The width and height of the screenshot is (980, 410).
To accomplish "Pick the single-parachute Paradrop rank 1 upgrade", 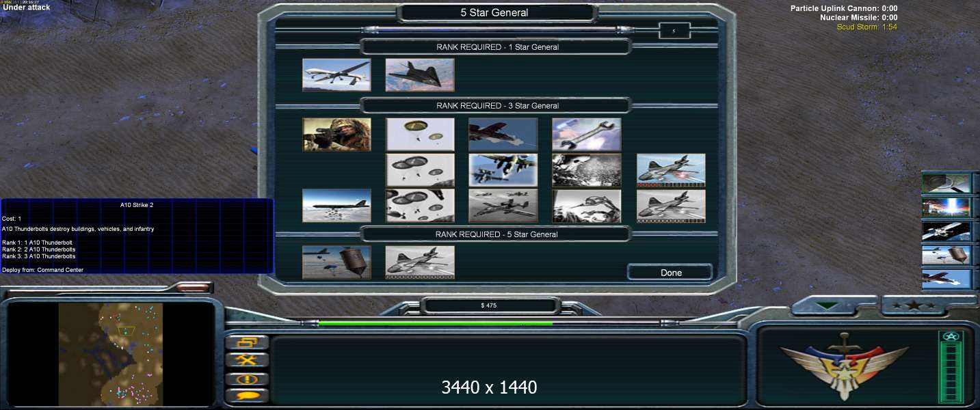I will click(420, 135).
